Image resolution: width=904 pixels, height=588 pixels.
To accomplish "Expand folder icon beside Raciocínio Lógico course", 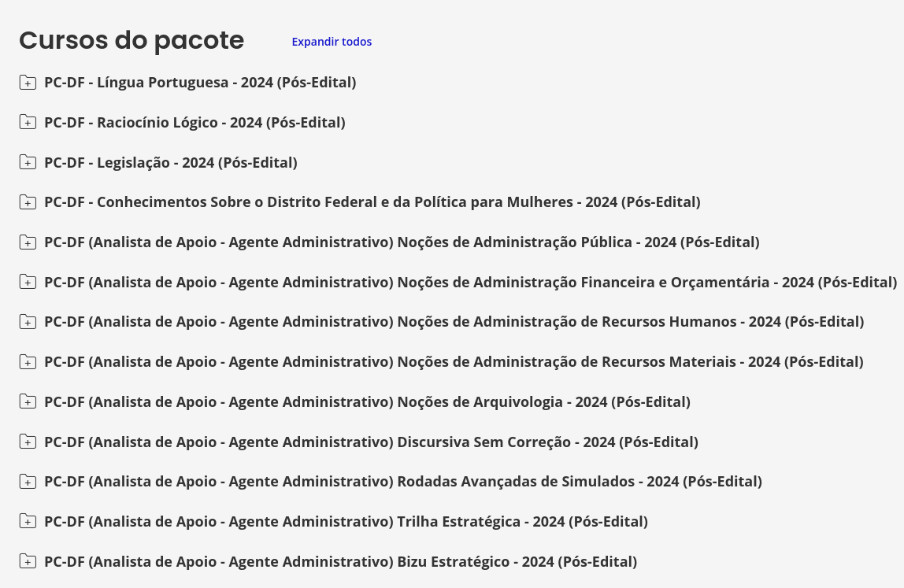I will coord(28,122).
